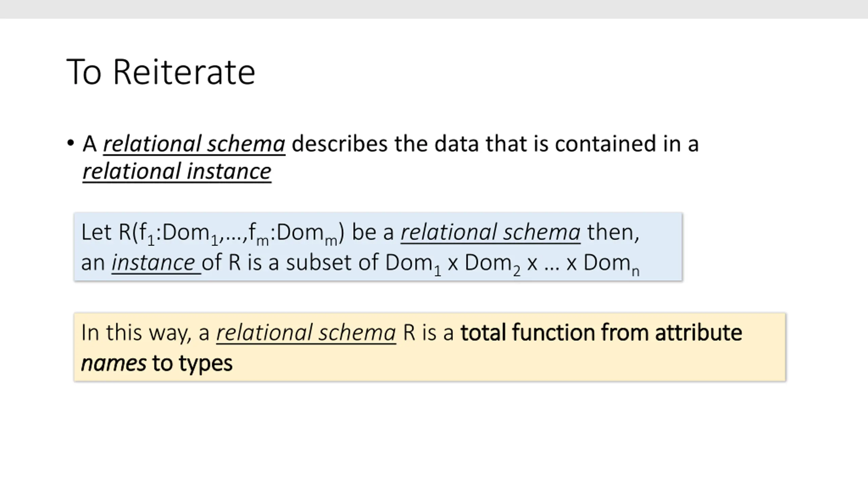Screen dimensions: 868x488
Task: Select the bullet point marker before 'A'
Action: [x=70, y=143]
